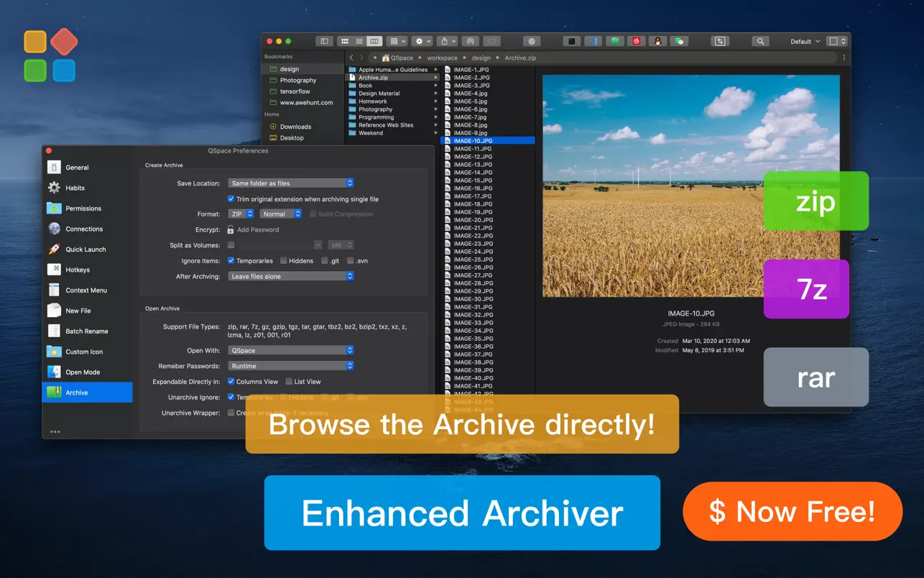Image resolution: width=924 pixels, height=578 pixels.
Task: Open the Open Mode preferences pane
Action: point(87,372)
